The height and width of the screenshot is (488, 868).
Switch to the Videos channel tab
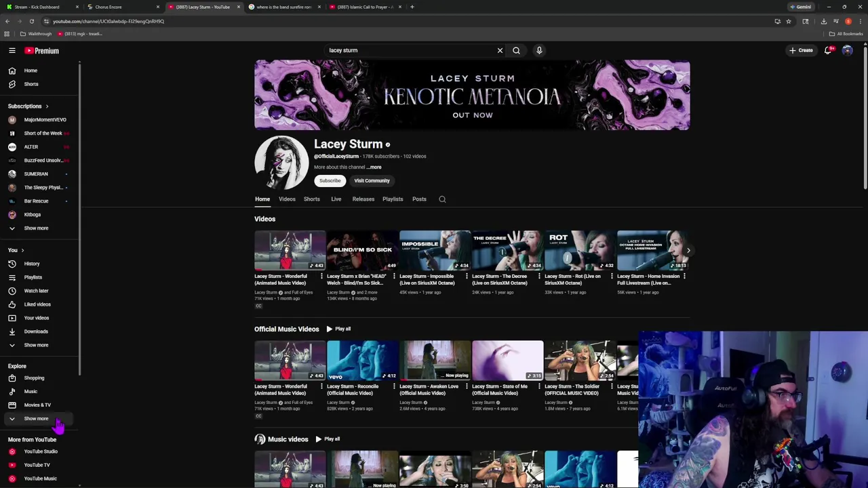(x=287, y=199)
